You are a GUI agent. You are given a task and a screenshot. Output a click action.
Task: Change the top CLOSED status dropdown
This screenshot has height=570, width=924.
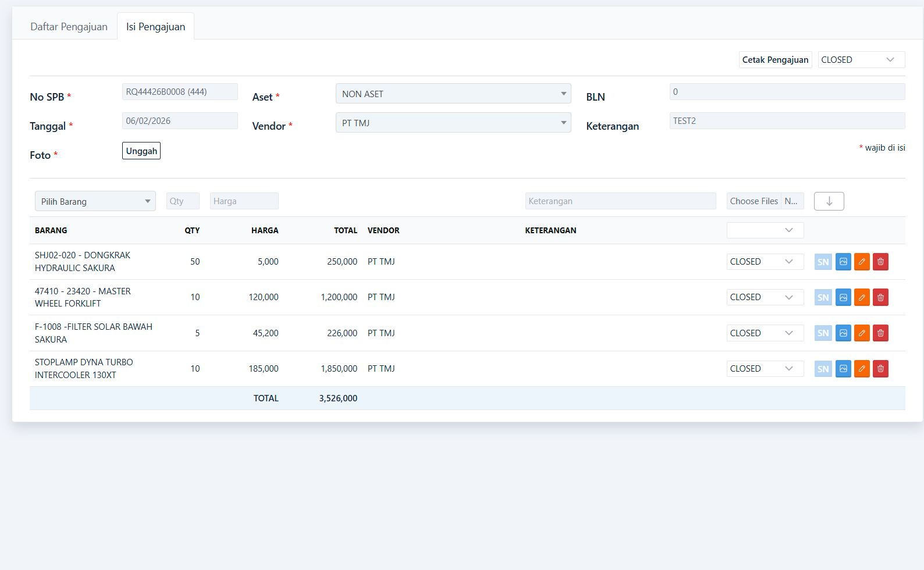861,60
